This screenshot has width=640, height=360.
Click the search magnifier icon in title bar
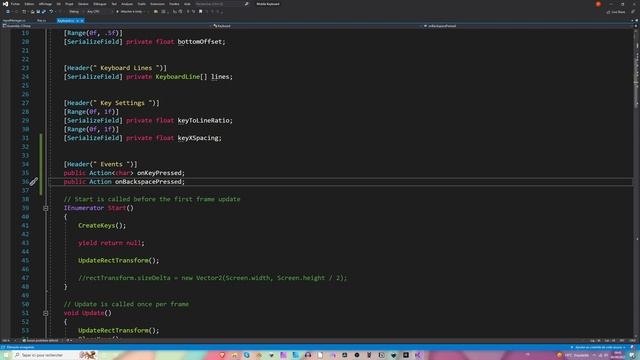pos(247,4)
